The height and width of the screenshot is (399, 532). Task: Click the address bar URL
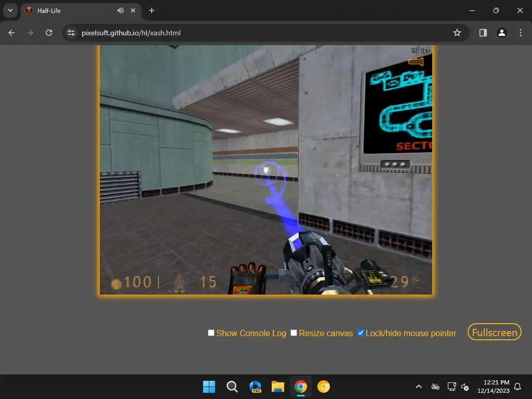click(131, 33)
